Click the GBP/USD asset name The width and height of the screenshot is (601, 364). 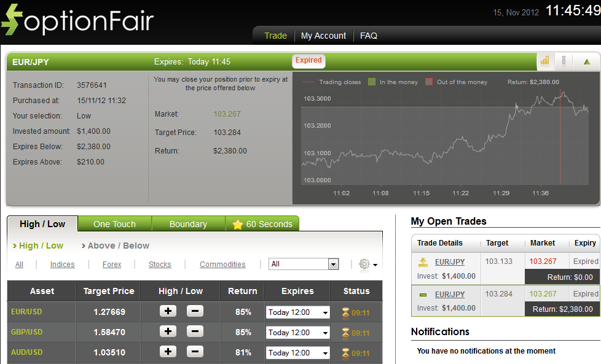tap(26, 332)
